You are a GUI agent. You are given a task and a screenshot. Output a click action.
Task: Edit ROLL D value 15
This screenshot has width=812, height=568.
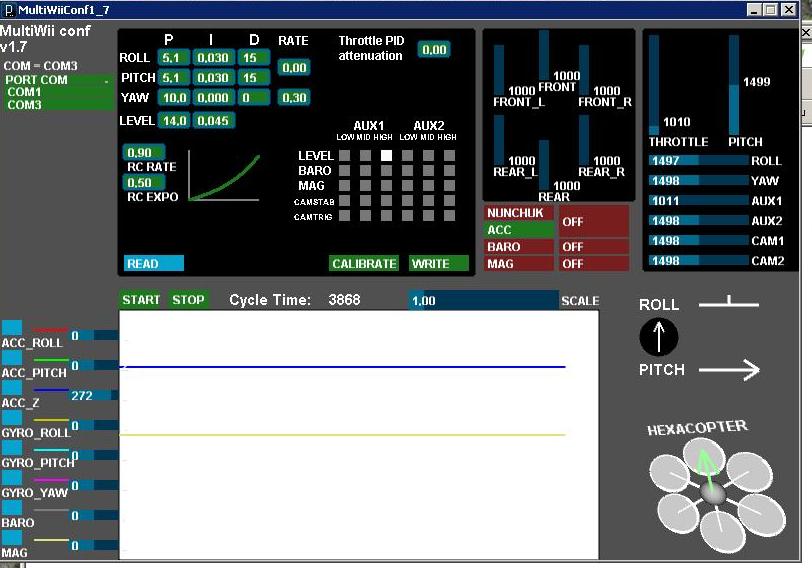coord(253,57)
